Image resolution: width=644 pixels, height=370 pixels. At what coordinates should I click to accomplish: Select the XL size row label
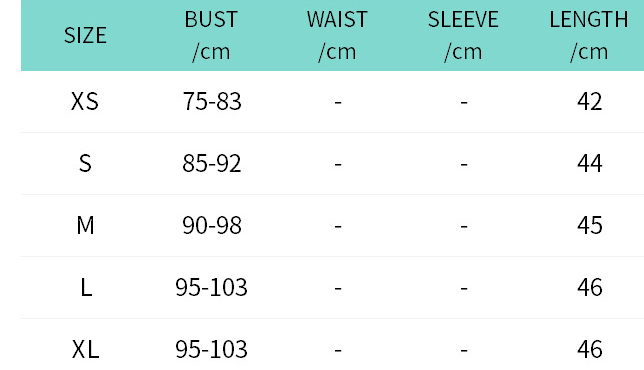85,349
